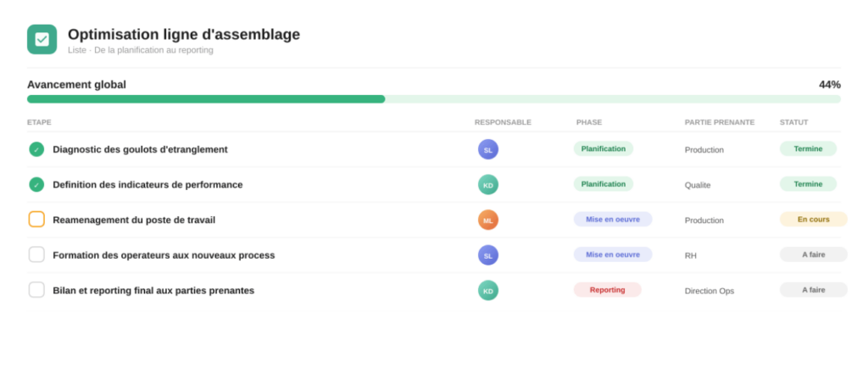
Task: Open the Reporting phase tag
Action: (607, 290)
